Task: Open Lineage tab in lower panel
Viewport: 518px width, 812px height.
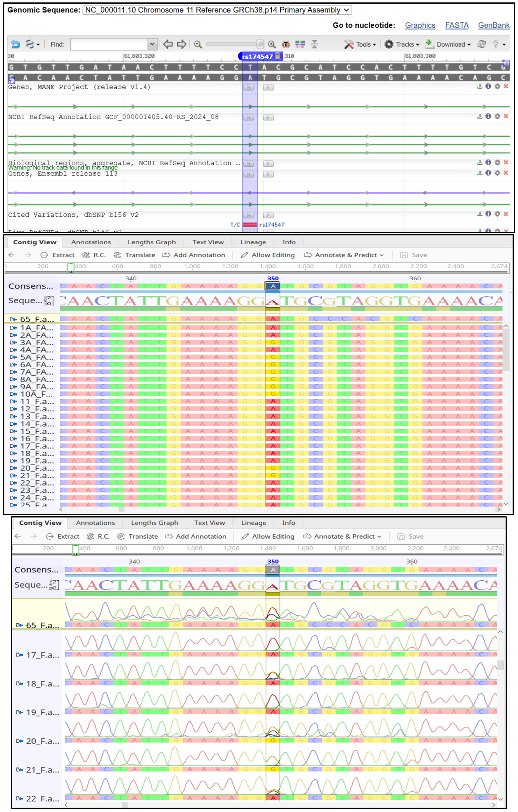Action: (x=253, y=523)
